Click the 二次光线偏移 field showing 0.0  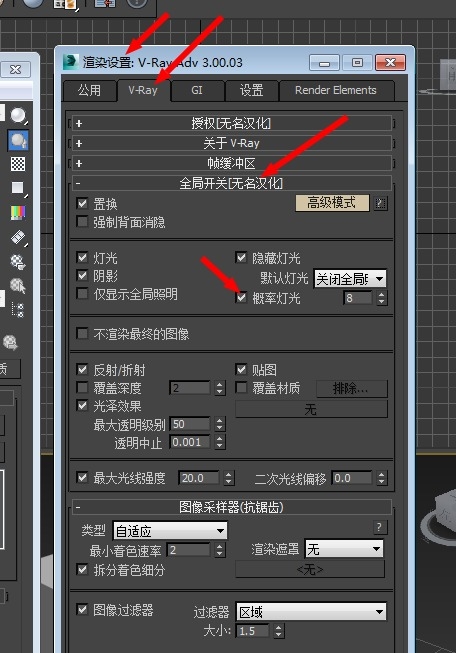352,478
